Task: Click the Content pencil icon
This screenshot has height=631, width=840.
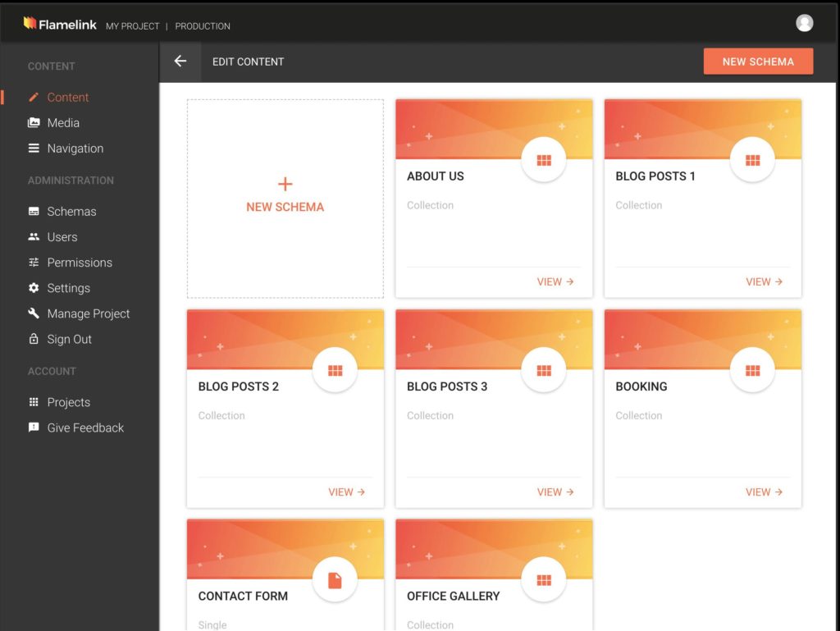Action: 34,97
